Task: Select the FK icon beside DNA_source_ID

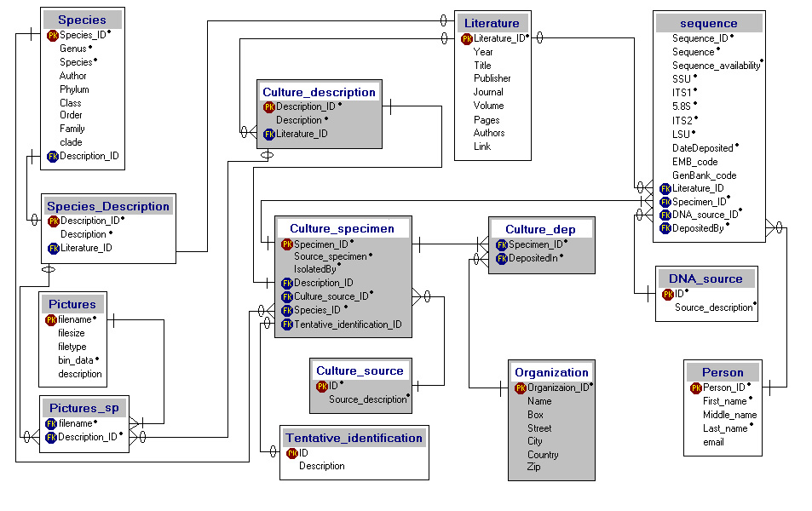Action: click(665, 215)
